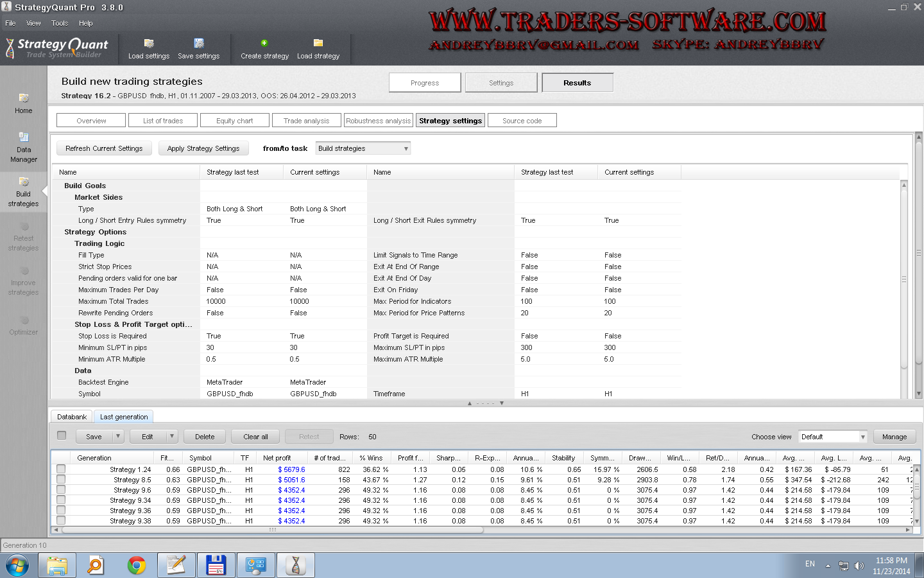Click the Save settings toolbar icon
The width and height of the screenshot is (924, 578).
pyautogui.click(x=199, y=44)
